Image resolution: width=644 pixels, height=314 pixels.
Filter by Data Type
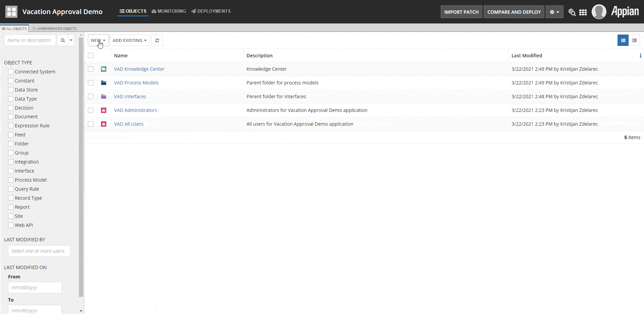pyautogui.click(x=11, y=99)
